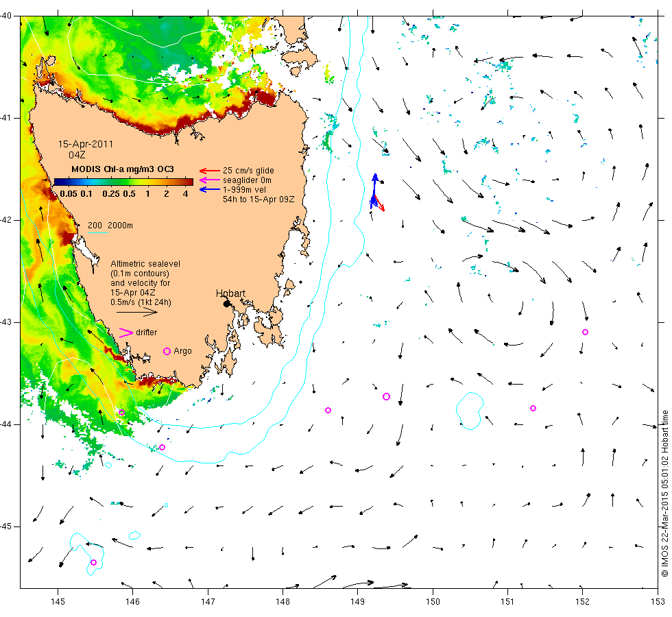Click the '2000m' contour label
The image size is (672, 617).
120,226
